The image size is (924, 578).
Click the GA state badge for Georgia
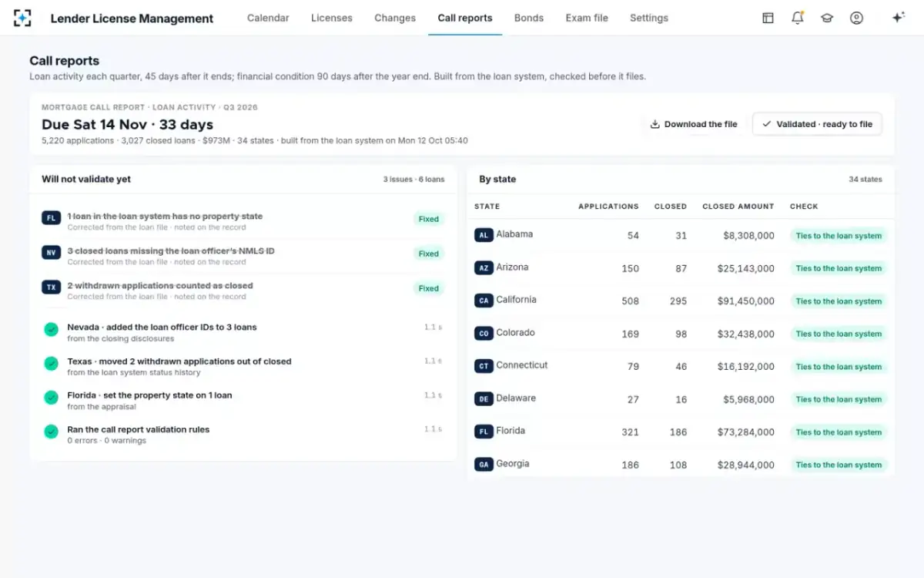(x=484, y=465)
